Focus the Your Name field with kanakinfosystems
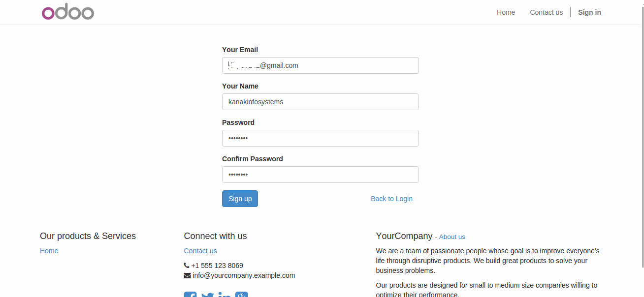644x297 pixels. point(321,102)
